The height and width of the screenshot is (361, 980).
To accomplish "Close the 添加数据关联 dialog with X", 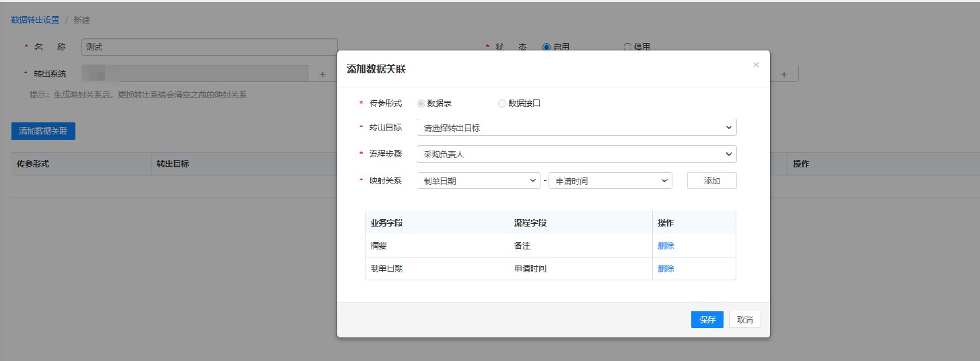I will pyautogui.click(x=756, y=65).
